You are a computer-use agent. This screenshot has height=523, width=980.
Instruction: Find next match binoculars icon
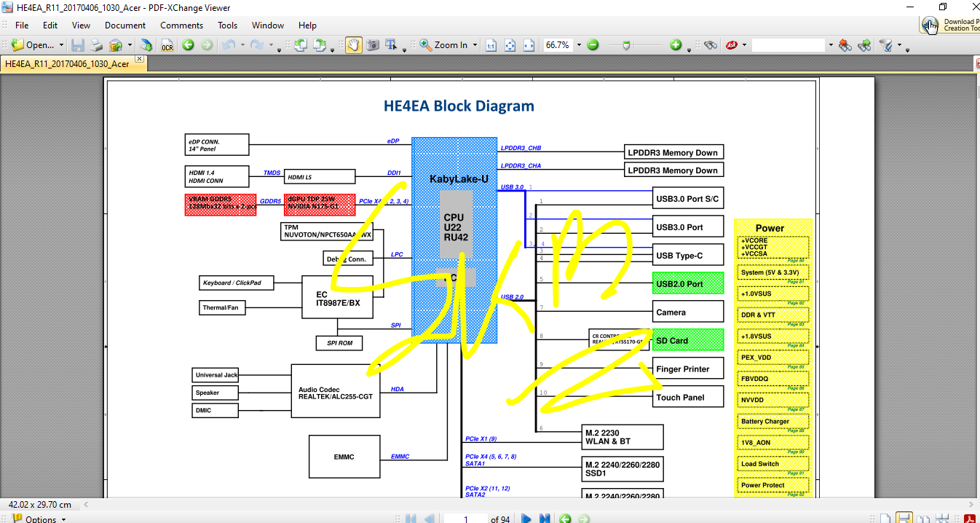click(x=864, y=45)
